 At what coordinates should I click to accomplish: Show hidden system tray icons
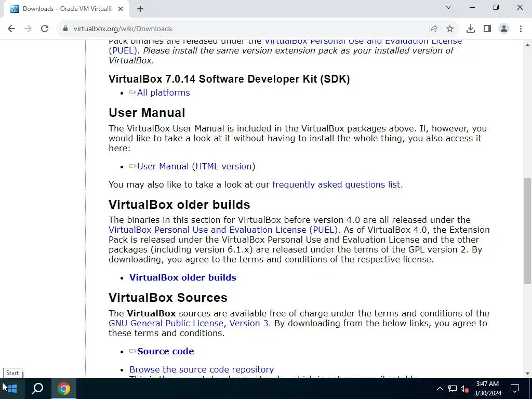click(x=440, y=389)
